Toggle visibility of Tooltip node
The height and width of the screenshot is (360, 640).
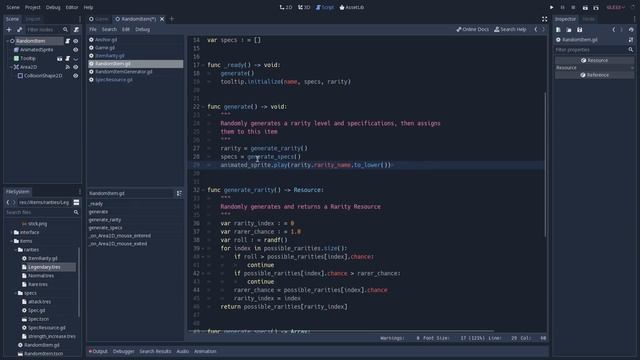click(76, 58)
